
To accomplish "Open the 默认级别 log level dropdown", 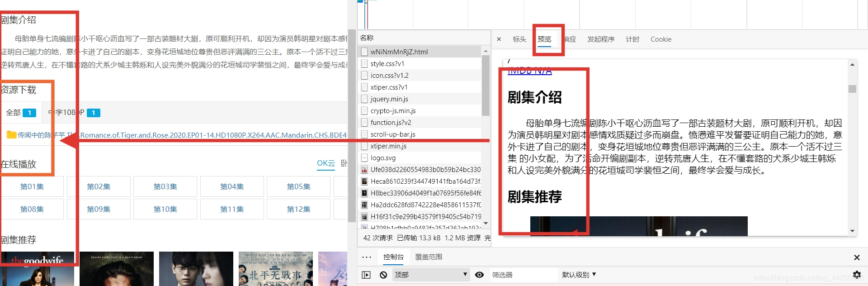I will point(579,275).
